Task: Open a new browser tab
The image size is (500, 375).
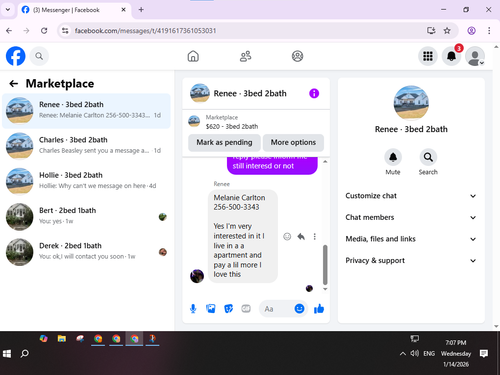Action: point(141,10)
